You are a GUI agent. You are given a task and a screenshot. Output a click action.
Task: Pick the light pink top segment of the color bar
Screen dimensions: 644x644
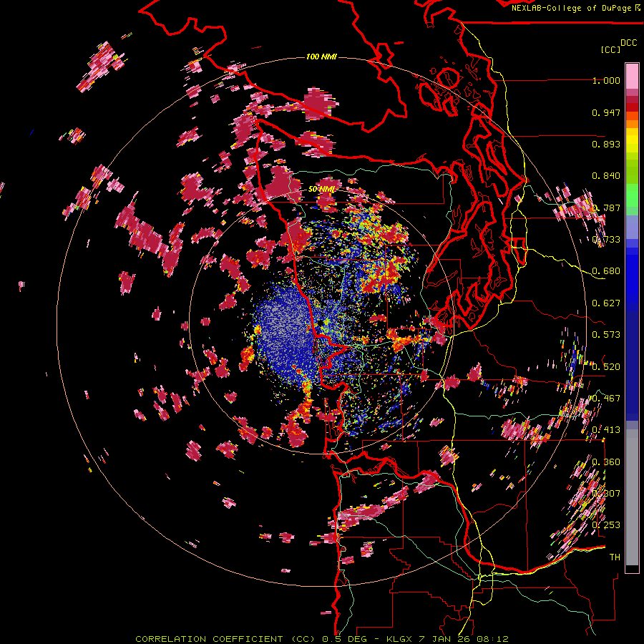point(632,76)
